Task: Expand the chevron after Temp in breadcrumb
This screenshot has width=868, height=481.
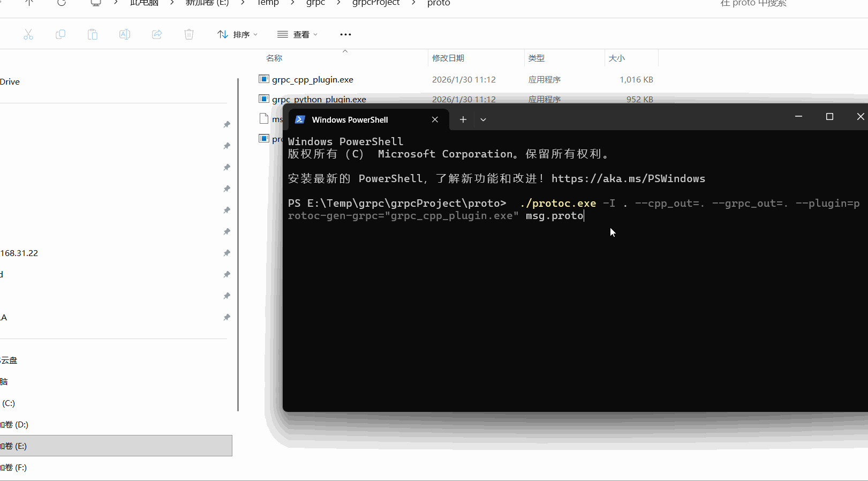Action: coord(292,3)
